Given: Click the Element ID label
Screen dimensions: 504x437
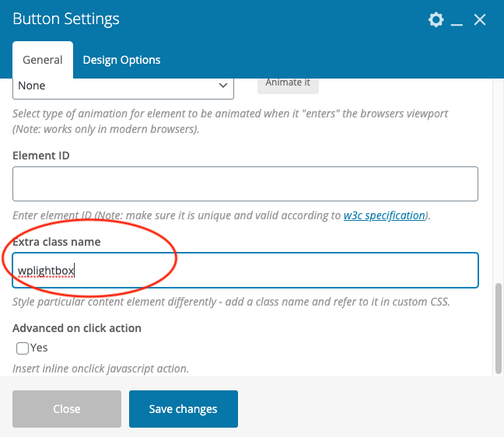Looking at the screenshot, I should 41,156.
